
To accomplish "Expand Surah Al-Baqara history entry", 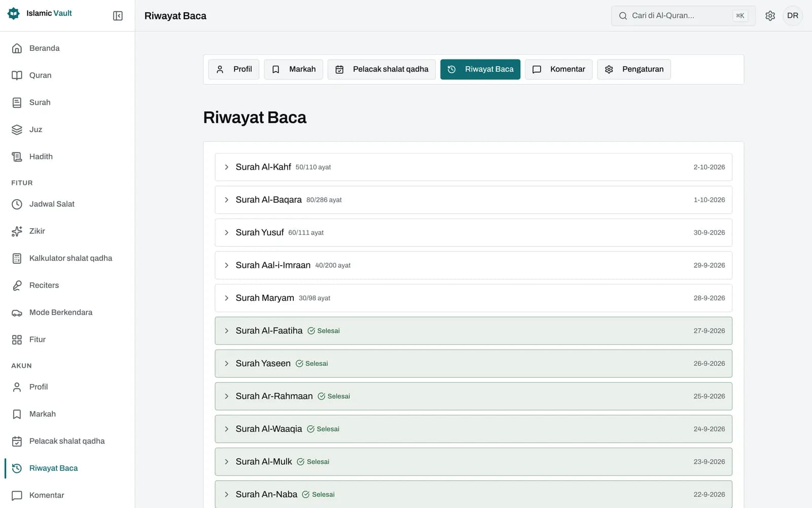I will click(473, 200).
